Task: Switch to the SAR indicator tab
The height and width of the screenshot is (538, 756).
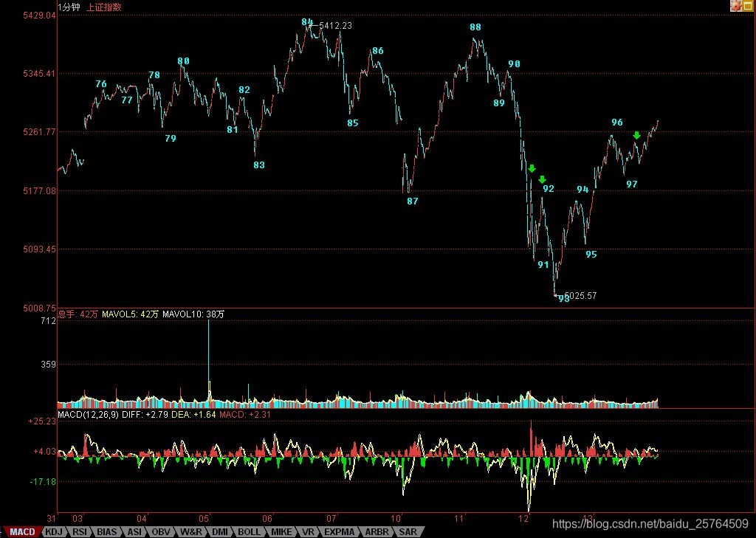Action: pyautogui.click(x=408, y=532)
